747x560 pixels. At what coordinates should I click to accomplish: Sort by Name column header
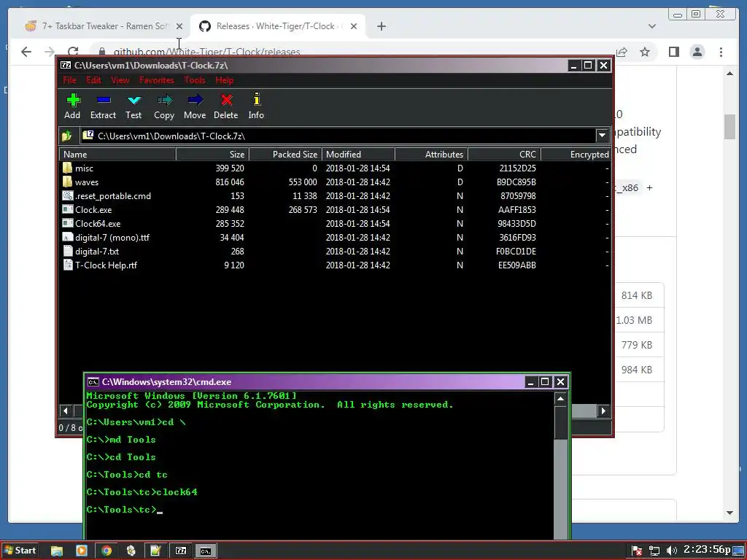click(117, 155)
